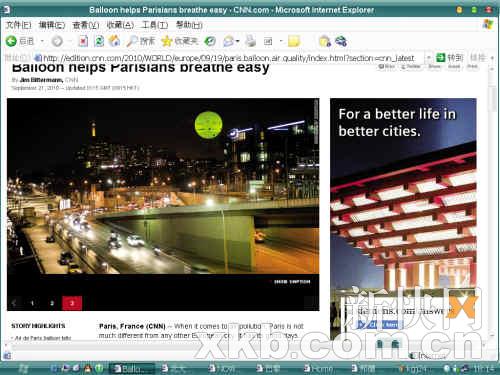
Task: Click the taskbar clock
Action: point(484,368)
